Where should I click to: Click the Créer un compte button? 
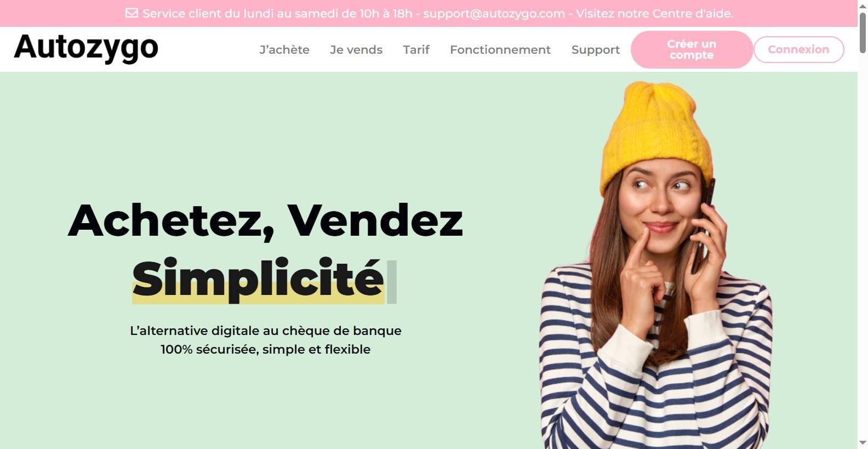coord(692,49)
